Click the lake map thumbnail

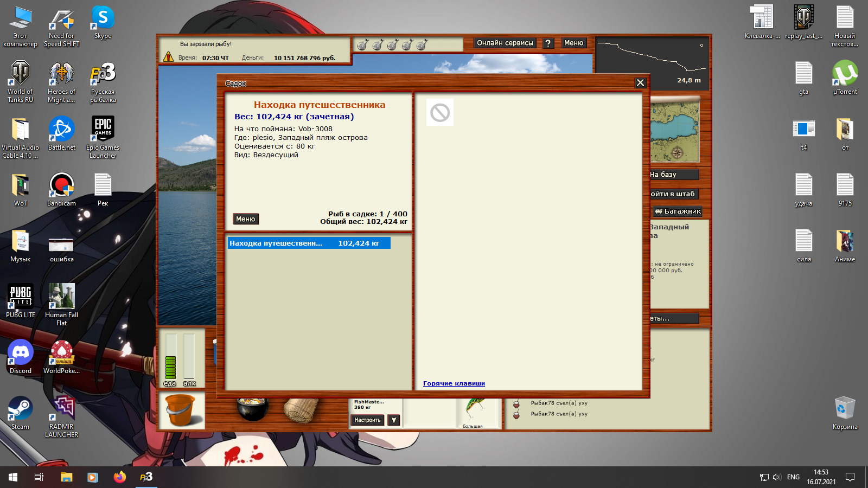tap(675, 131)
